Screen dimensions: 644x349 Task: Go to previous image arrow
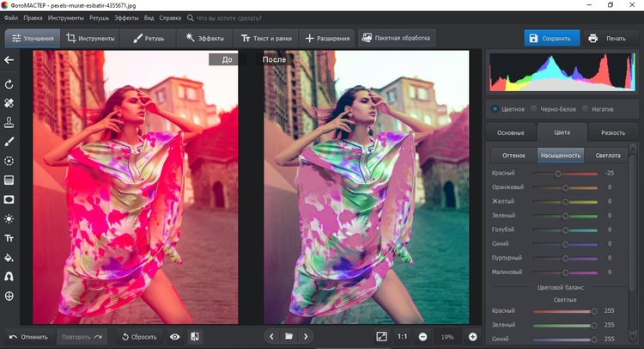click(x=272, y=336)
